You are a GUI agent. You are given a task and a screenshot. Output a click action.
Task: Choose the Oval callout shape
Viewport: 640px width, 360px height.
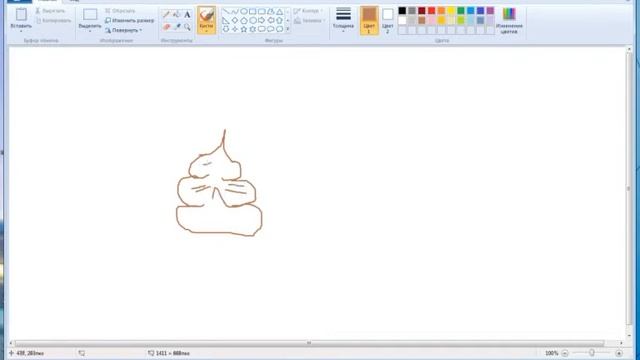271,29
